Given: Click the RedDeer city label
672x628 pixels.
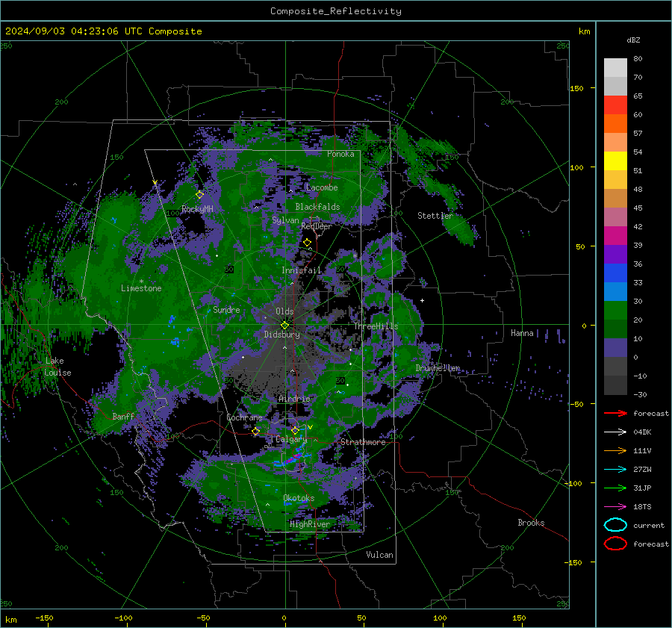Looking at the screenshot, I should [317, 226].
